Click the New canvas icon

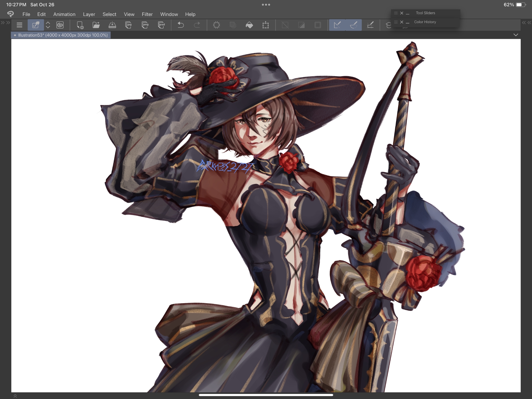coord(80,25)
